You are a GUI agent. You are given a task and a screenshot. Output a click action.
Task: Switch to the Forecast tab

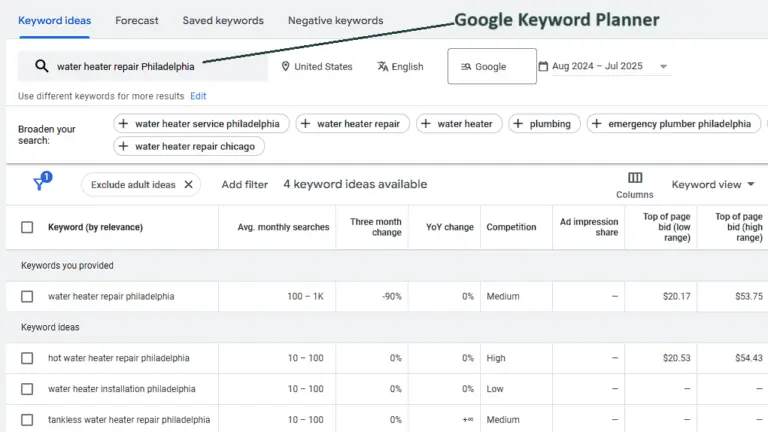pyautogui.click(x=136, y=20)
